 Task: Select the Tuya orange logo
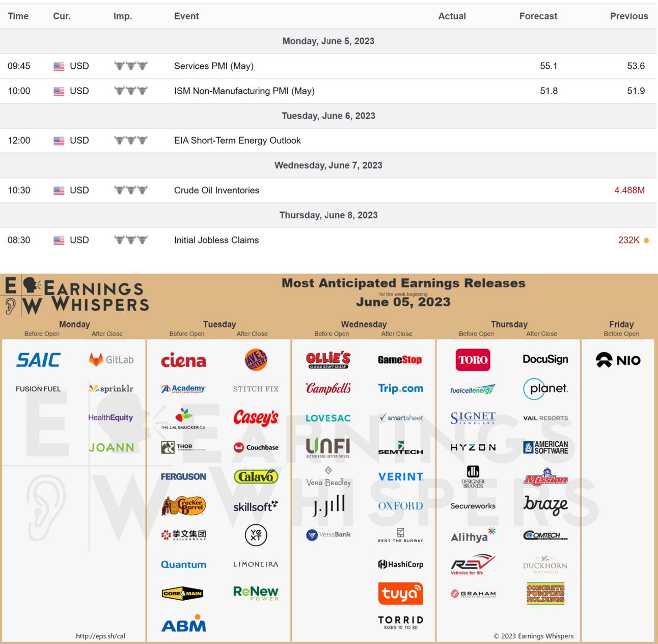[400, 594]
